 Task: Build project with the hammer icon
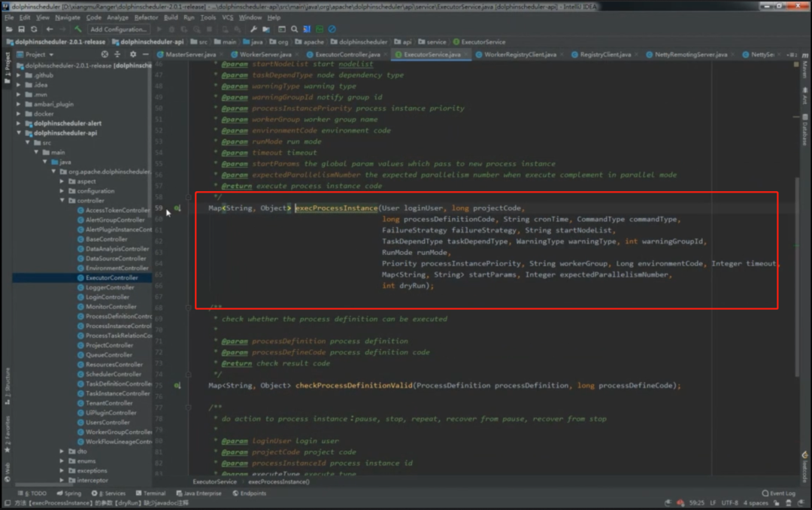(x=77, y=29)
